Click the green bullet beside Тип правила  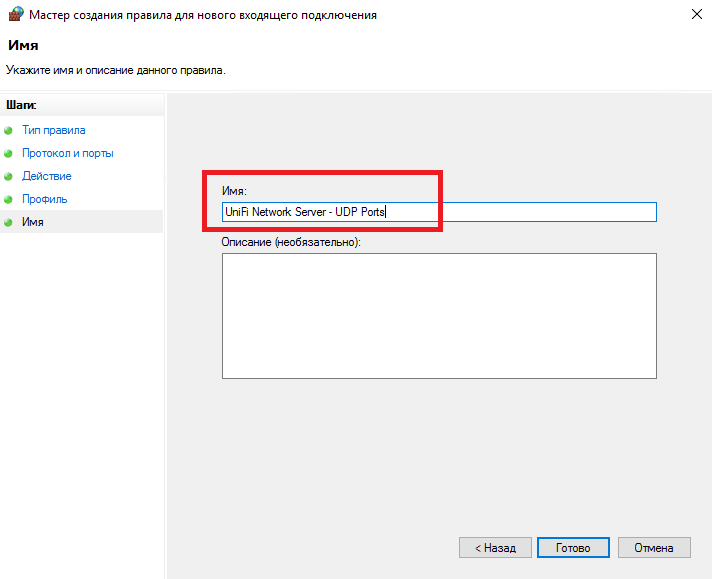click(x=8, y=131)
